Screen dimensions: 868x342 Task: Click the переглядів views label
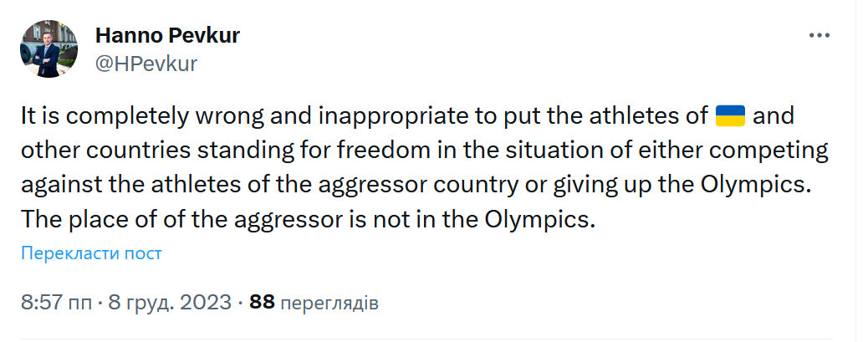click(x=329, y=302)
